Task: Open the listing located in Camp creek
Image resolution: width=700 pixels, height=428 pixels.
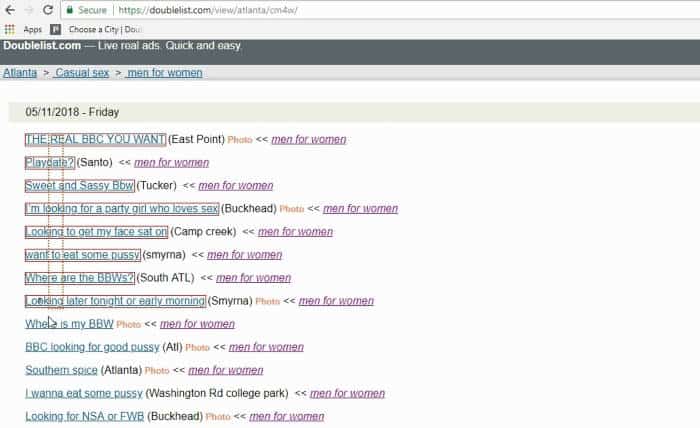Action: coord(96,232)
